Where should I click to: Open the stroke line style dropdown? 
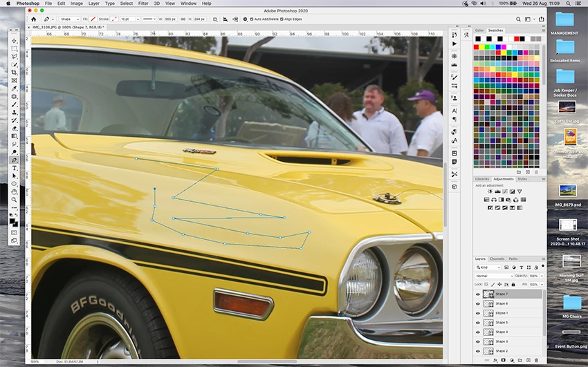click(149, 19)
